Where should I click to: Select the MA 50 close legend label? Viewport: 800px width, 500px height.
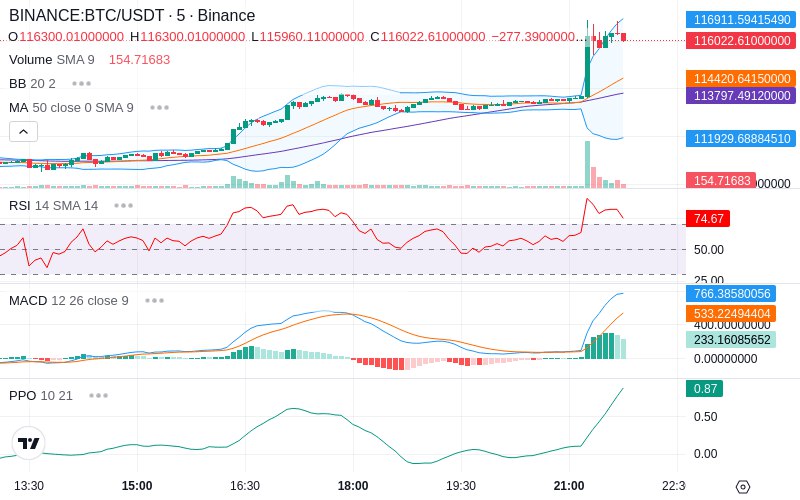pos(71,108)
